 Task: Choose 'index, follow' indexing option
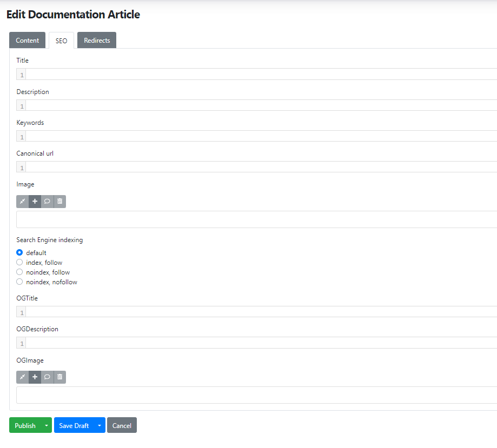point(20,262)
